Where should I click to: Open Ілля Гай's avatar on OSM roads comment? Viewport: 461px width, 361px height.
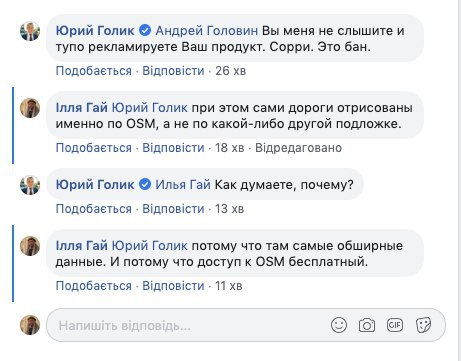pos(30,108)
